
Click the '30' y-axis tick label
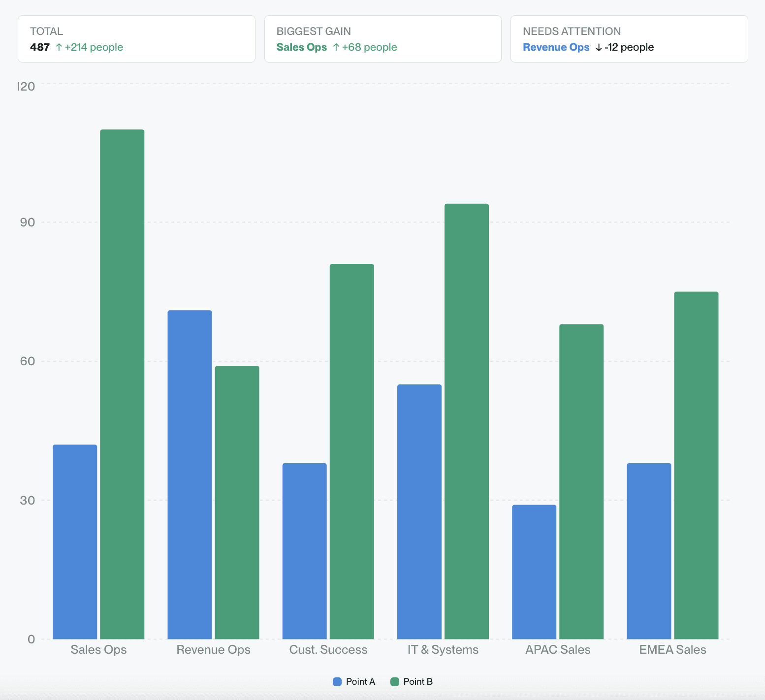[28, 501]
